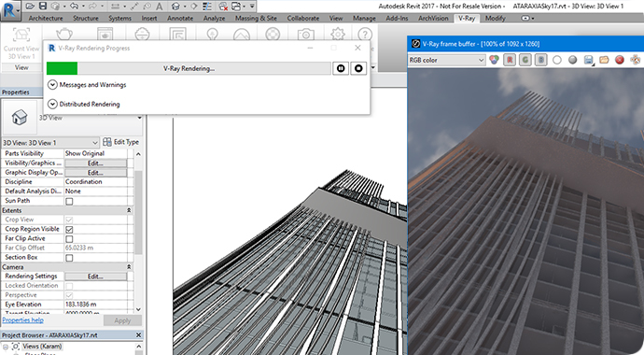The height and width of the screenshot is (355, 644).
Task: Collapse the Extents properties group
Action: point(129,210)
